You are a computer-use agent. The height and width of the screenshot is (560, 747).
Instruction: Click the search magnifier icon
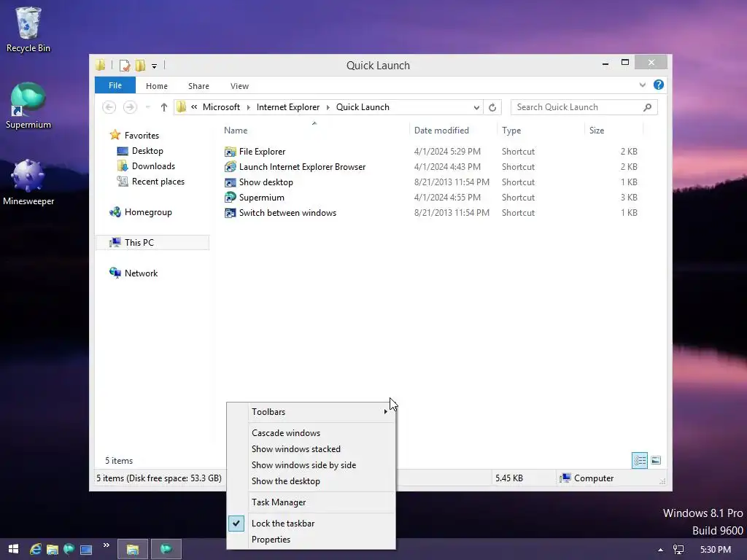point(647,107)
